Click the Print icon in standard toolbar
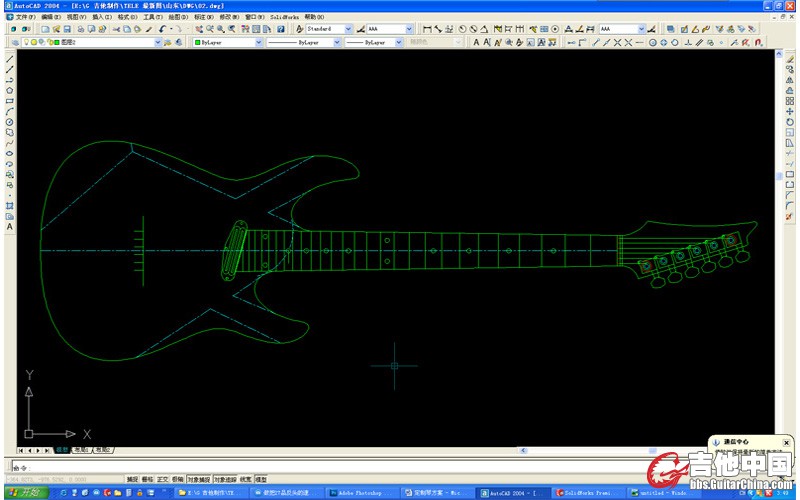This screenshot has height=500, width=800. (80, 29)
